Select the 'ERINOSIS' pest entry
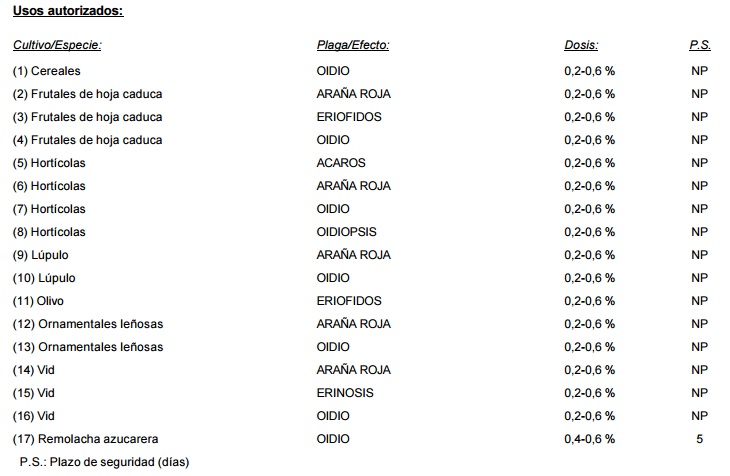 coord(345,393)
